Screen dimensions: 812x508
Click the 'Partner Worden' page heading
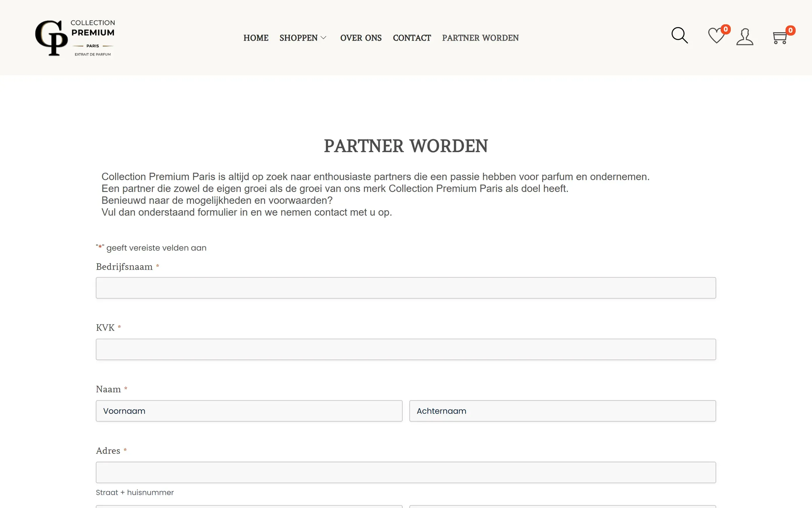tap(406, 146)
